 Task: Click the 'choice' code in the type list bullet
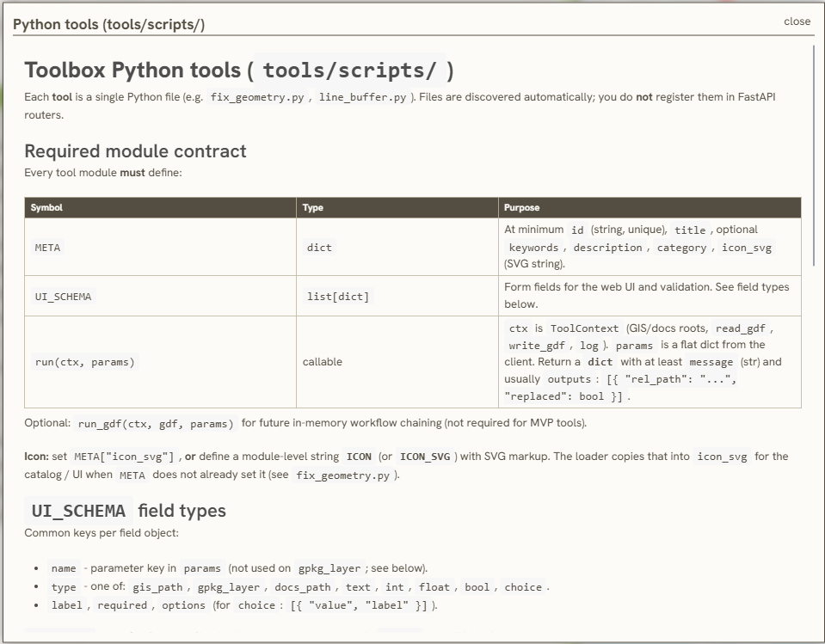tap(523, 587)
